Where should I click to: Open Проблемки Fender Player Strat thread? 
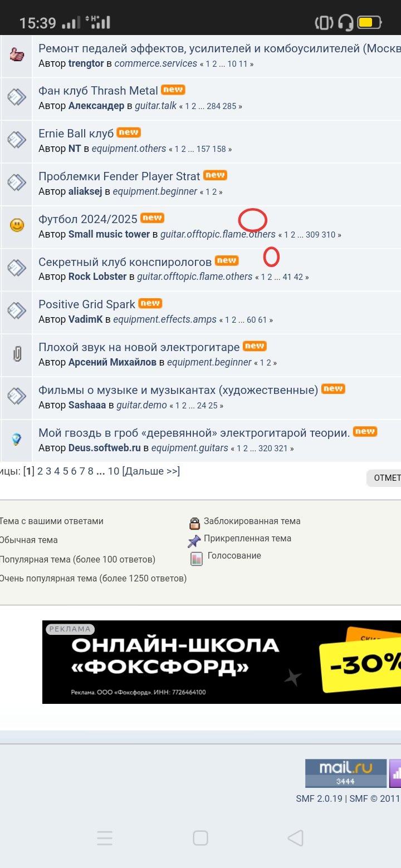point(119,176)
